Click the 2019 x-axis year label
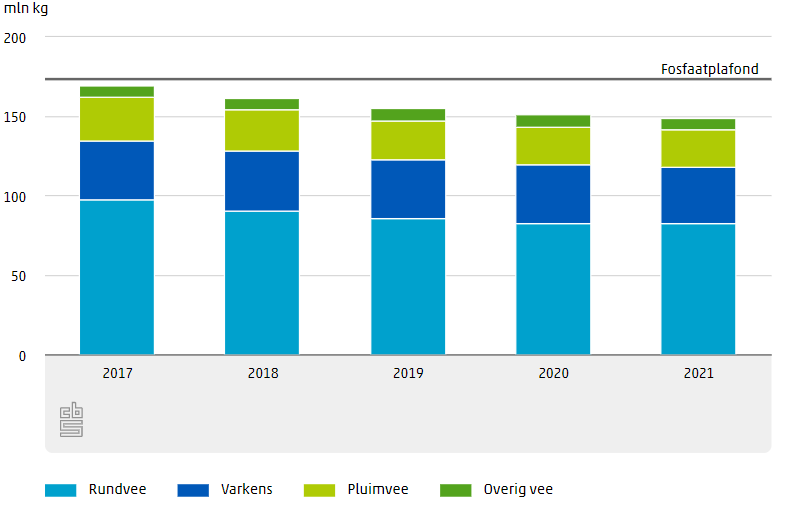Image resolution: width=792 pixels, height=506 pixels. click(x=408, y=373)
